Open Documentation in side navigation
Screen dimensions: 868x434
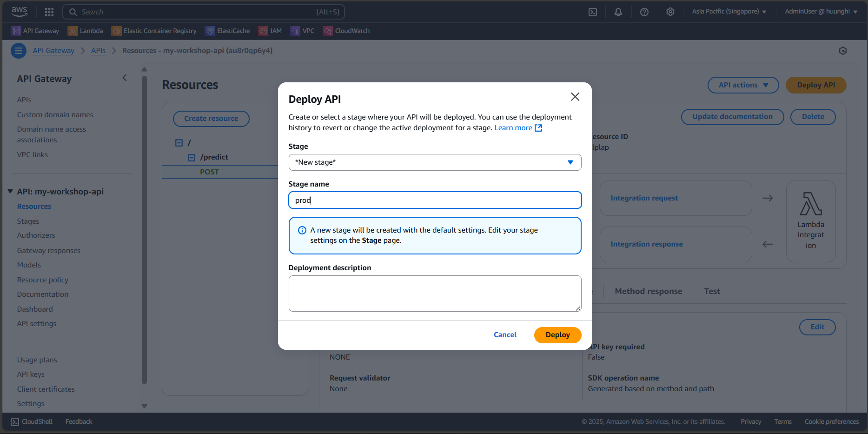[x=43, y=294]
